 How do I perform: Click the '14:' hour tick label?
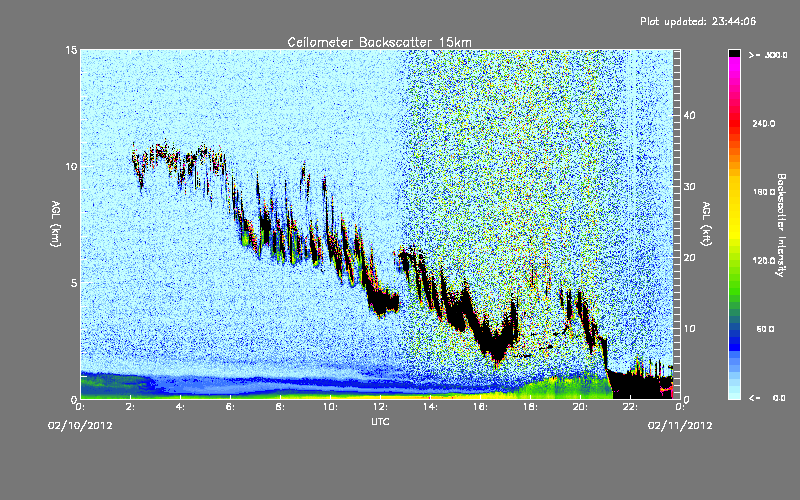click(430, 407)
